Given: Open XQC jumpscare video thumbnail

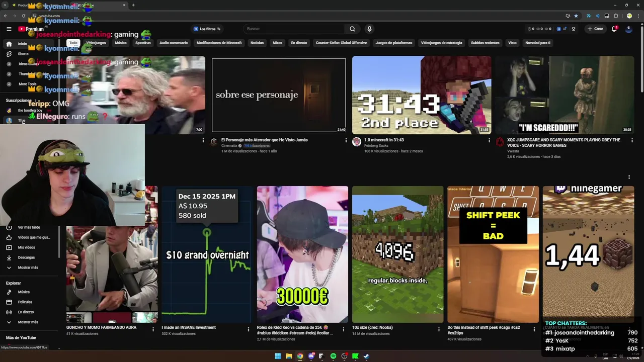Looking at the screenshot, I should click(x=565, y=95).
